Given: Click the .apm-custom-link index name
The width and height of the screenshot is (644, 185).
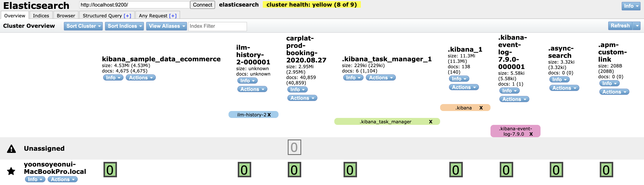Looking at the screenshot, I should [612, 52].
